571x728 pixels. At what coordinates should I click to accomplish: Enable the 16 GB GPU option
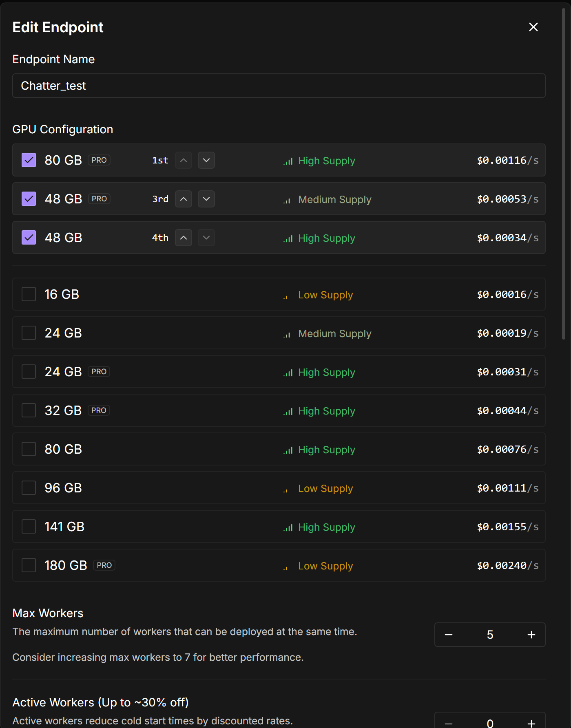(x=29, y=294)
